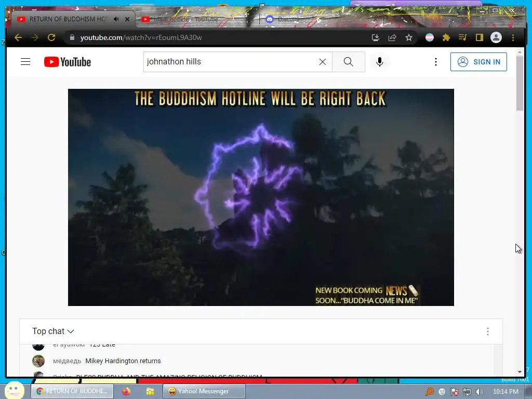Open the live chat options three-dot menu
Image resolution: width=532 pixels, height=399 pixels.
[x=488, y=331]
